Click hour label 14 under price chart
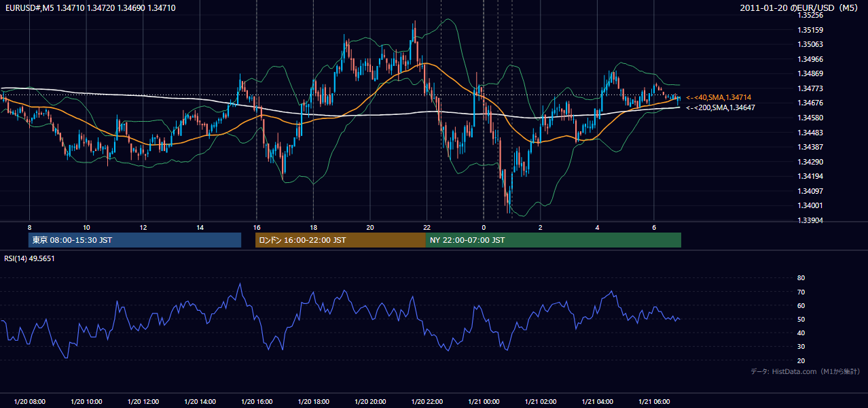Image resolution: width=868 pixels, height=408 pixels. [x=200, y=227]
